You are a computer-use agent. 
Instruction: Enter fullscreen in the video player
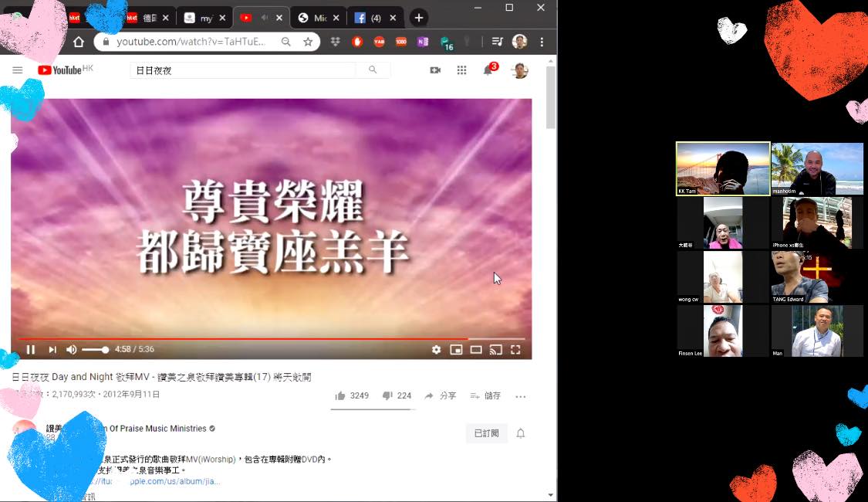pos(515,350)
